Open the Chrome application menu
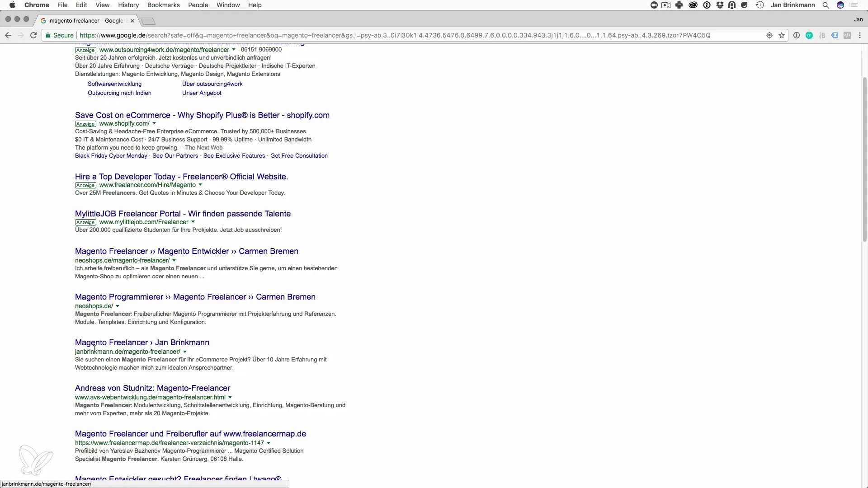Image resolution: width=868 pixels, height=488 pixels. pyautogui.click(x=37, y=5)
